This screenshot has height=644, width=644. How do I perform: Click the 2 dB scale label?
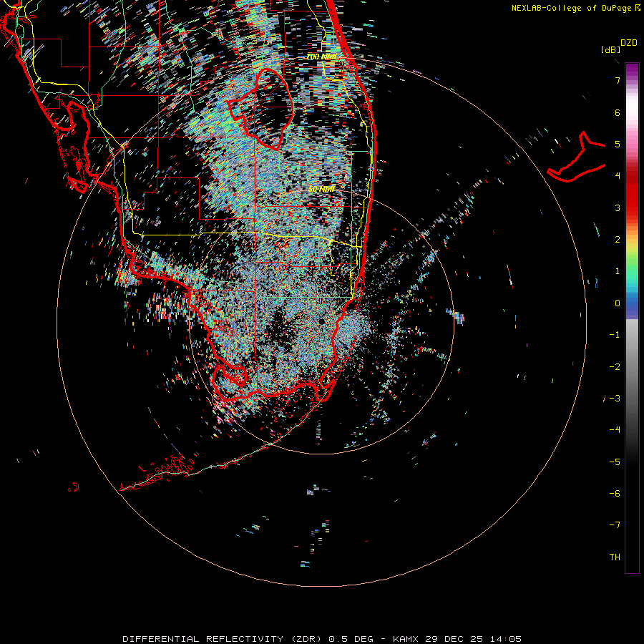617,239
